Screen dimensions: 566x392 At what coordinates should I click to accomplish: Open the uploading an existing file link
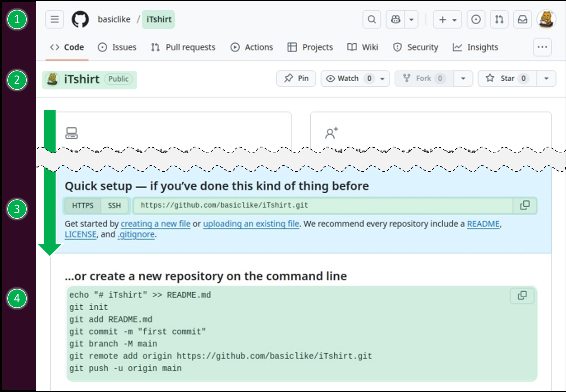click(x=251, y=224)
